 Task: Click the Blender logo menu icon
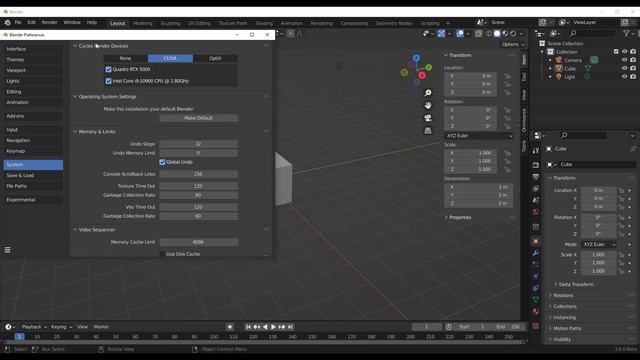click(x=7, y=22)
